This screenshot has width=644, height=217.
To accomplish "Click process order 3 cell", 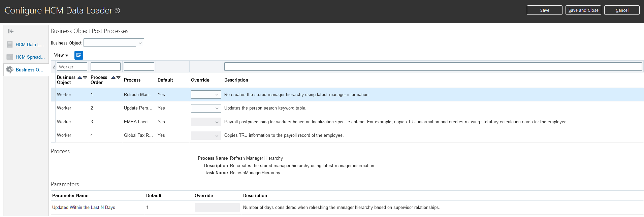I will click(x=92, y=122).
